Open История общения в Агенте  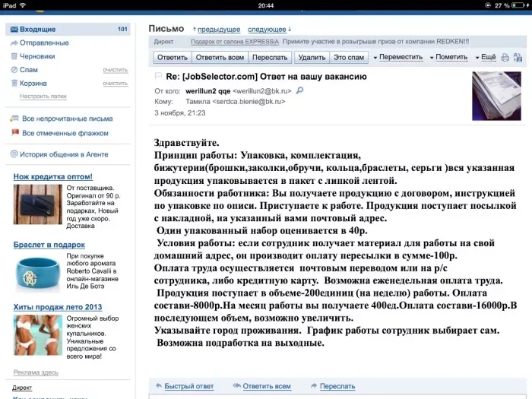(64, 154)
